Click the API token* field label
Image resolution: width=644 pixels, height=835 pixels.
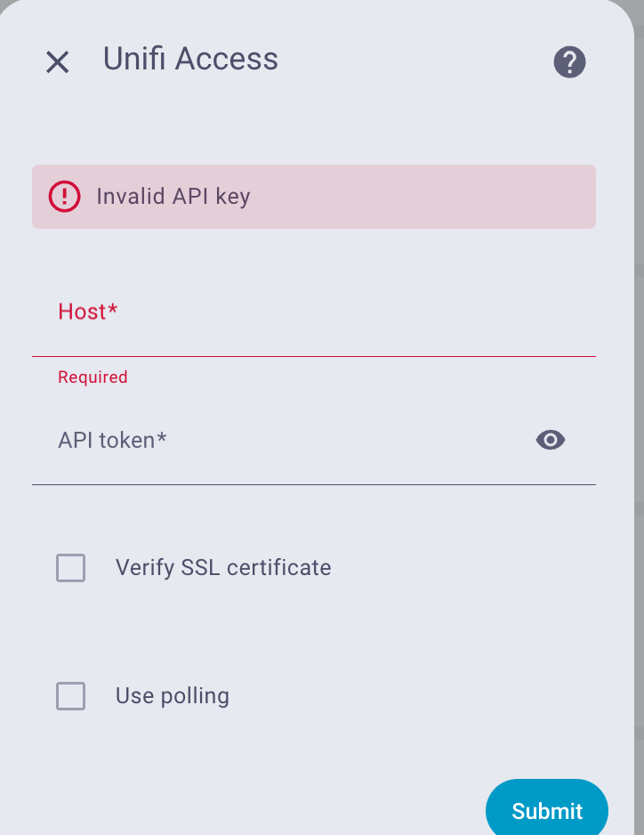pos(113,440)
